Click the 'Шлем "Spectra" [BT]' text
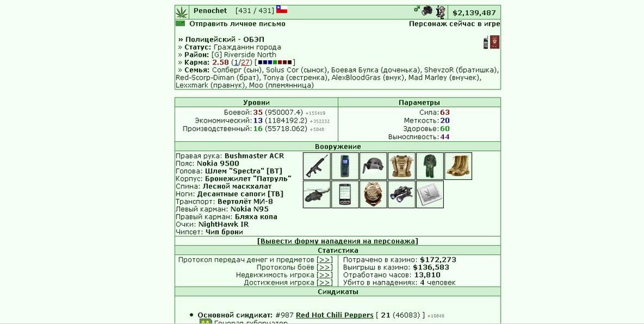Viewport: 644px width, 324px height. tap(244, 171)
